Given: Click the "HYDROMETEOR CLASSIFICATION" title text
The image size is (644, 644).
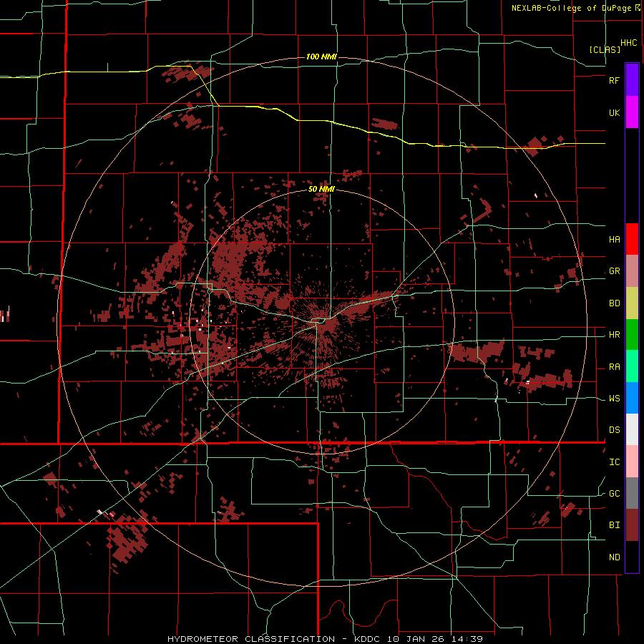Looking at the screenshot, I should coord(251,639).
